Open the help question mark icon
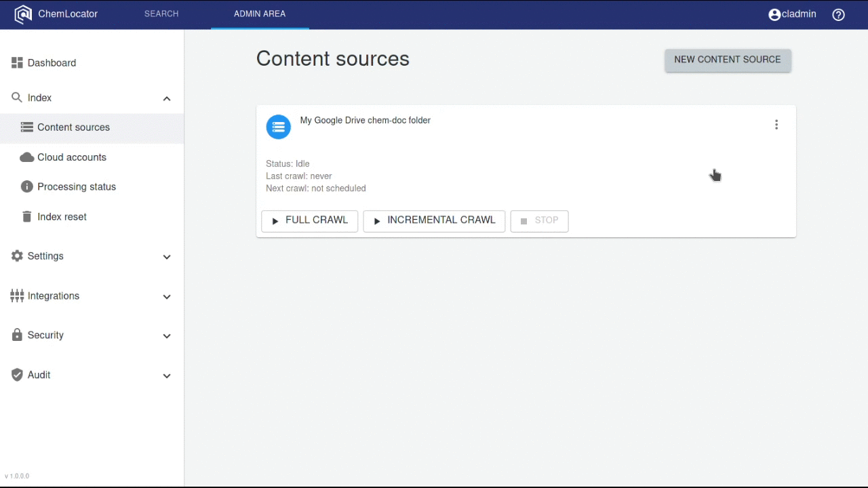The width and height of the screenshot is (868, 488). (x=839, y=14)
